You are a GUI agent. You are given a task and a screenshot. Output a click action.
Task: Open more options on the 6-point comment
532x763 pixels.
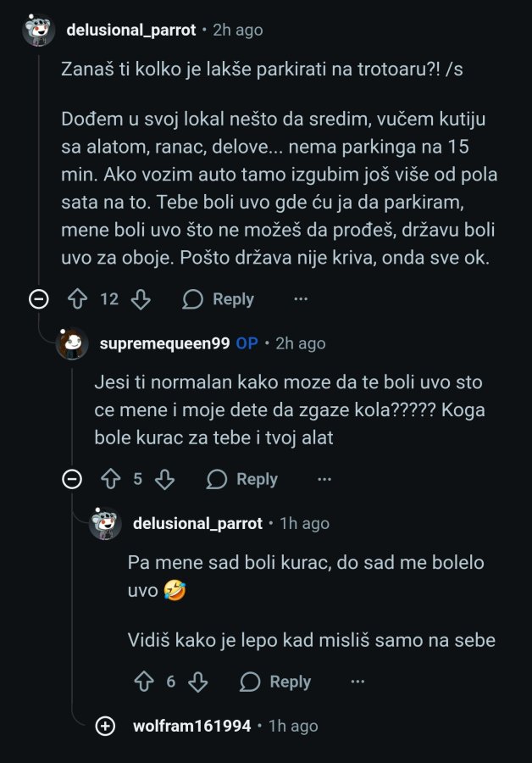click(x=357, y=682)
